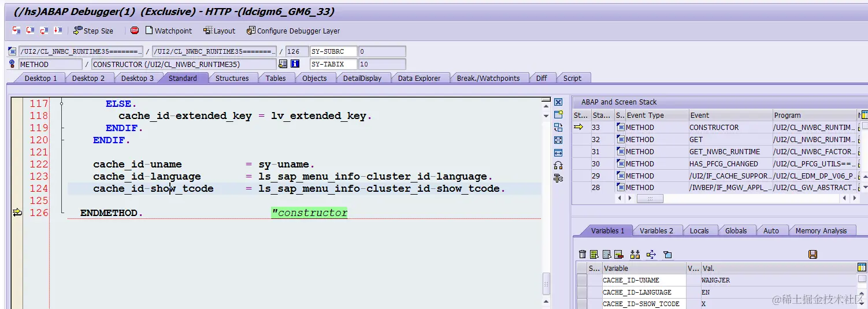Click the SY-SUBRC field
868x309 pixels.
pyautogui.click(x=334, y=51)
